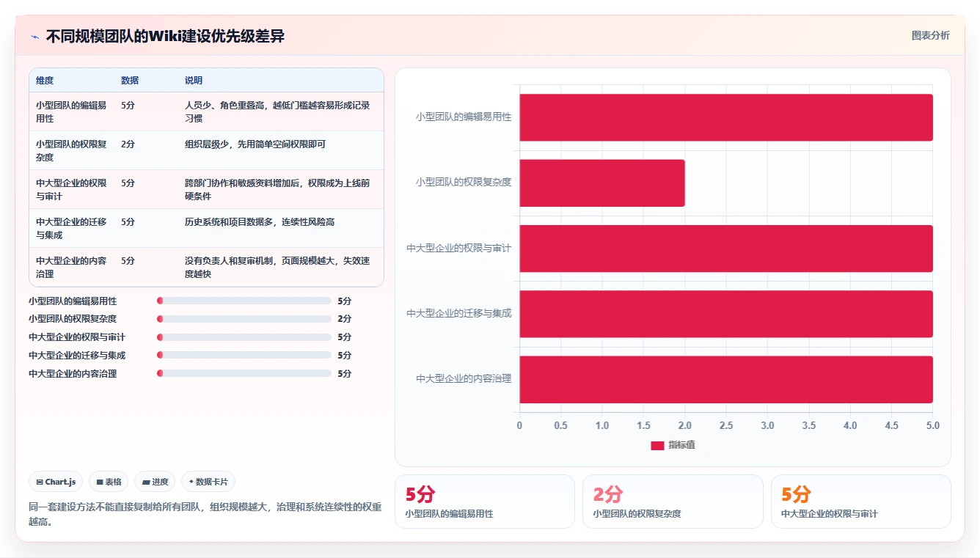Screen dimensions: 980x558
Task: Click the 图表分析 label in header
Action: tap(930, 35)
